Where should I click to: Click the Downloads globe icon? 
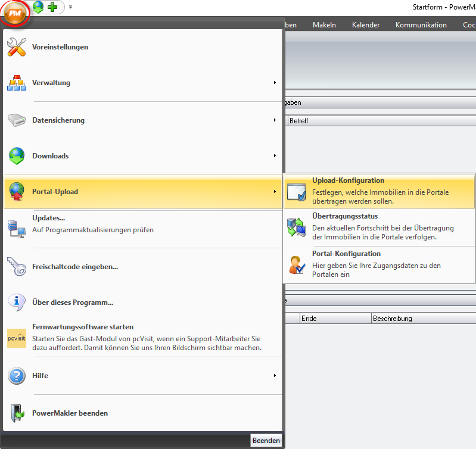click(x=17, y=156)
